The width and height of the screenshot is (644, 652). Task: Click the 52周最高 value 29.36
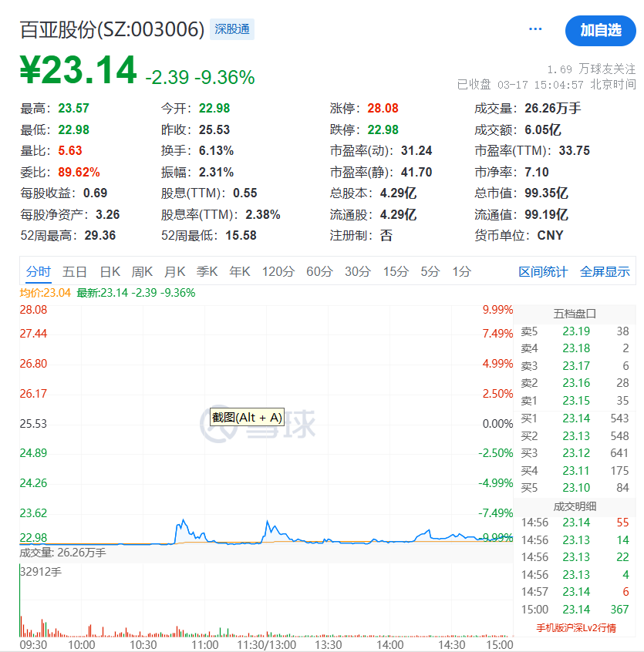point(99,235)
